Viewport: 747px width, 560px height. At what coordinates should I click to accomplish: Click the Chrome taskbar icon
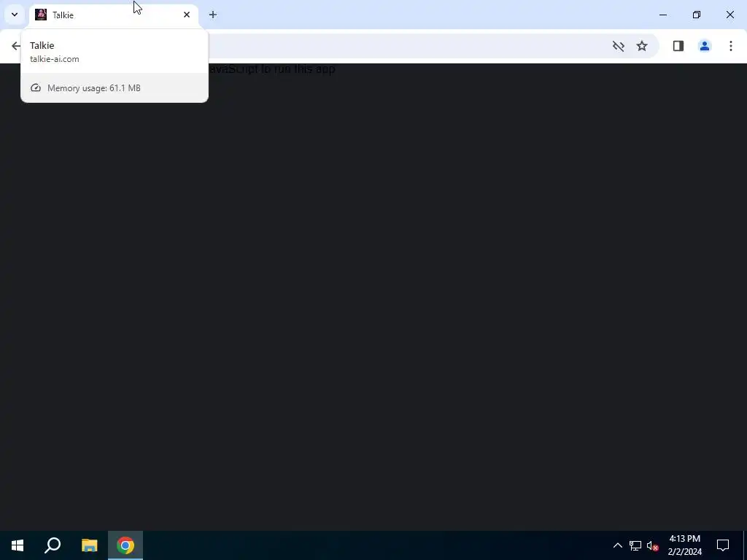point(125,545)
